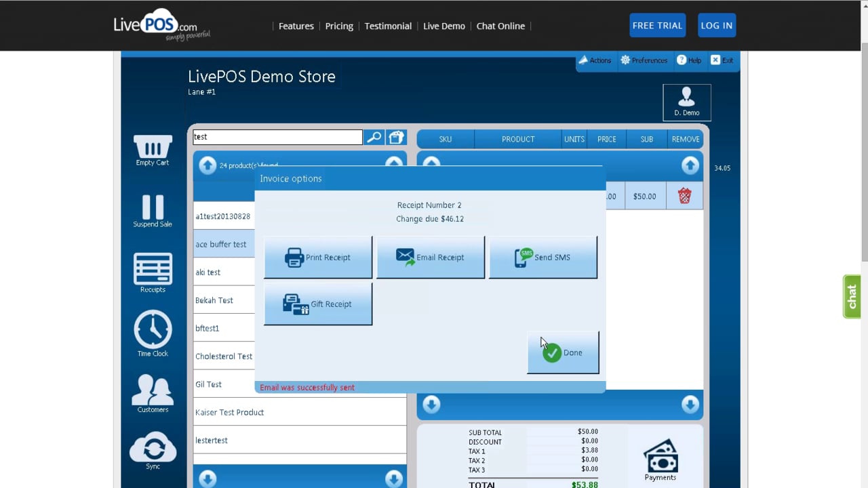Click the Email Receipt button
This screenshot has width=868, height=488.
click(431, 257)
